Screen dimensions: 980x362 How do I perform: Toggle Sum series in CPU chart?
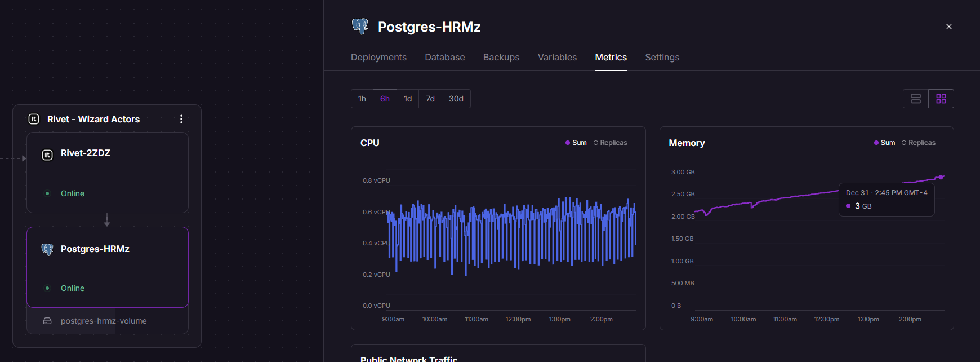point(576,143)
